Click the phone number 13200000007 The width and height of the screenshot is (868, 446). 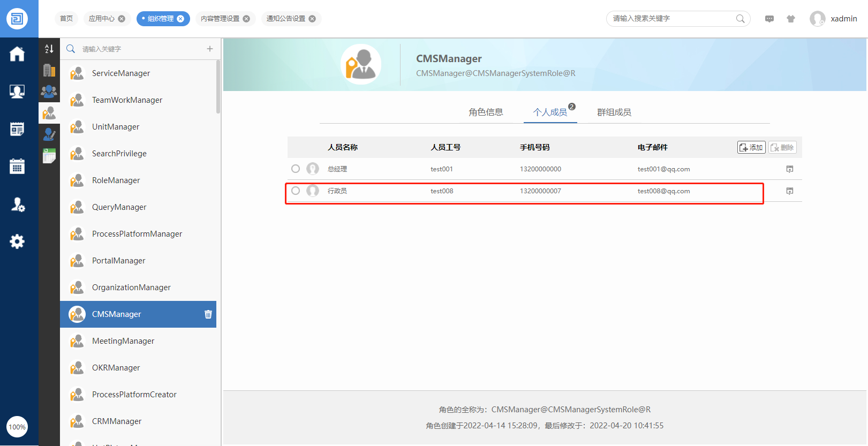[540, 191]
